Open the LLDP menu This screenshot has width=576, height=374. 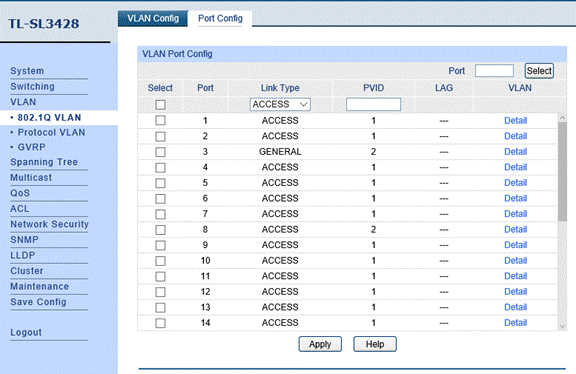pos(23,255)
